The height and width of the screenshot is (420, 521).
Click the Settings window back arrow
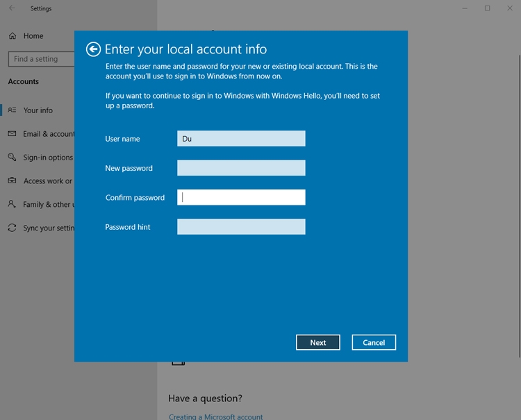[13, 8]
